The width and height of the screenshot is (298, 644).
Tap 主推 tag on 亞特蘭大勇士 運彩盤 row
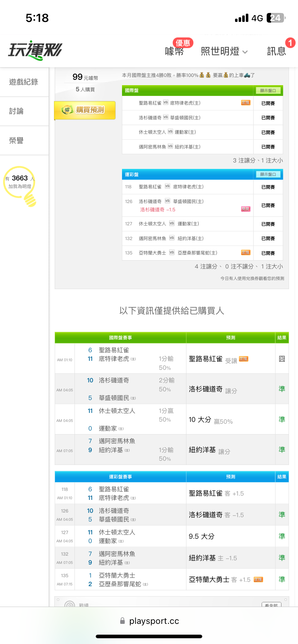pyautogui.click(x=245, y=253)
